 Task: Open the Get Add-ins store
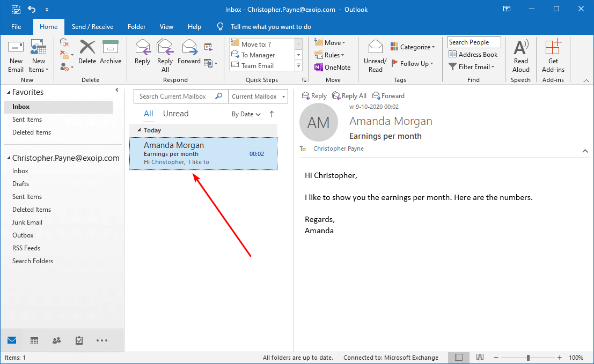pyautogui.click(x=553, y=55)
